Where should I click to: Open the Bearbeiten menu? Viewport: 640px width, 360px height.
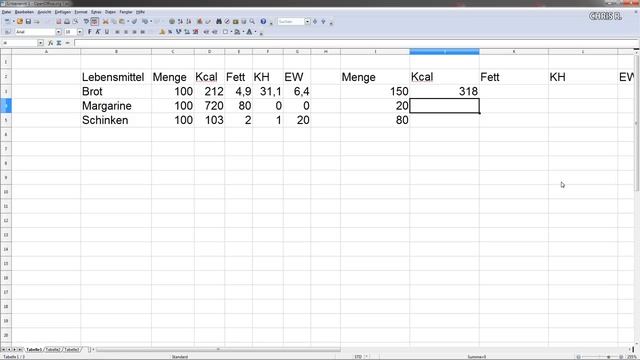(x=24, y=12)
